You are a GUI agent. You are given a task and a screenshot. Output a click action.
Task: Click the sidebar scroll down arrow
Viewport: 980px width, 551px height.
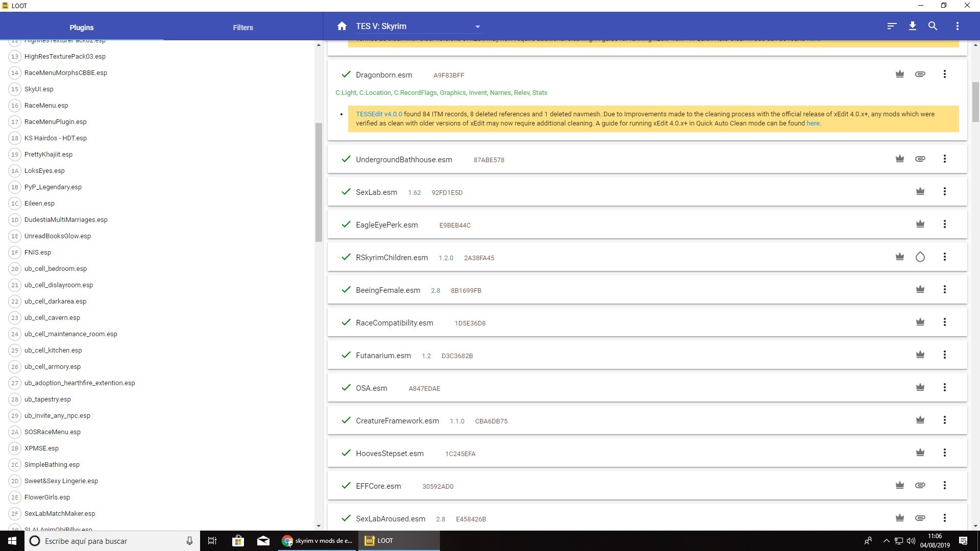318,526
